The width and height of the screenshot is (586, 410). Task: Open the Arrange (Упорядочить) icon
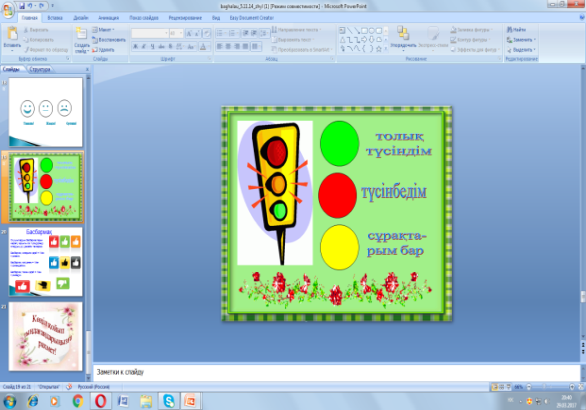click(403, 33)
